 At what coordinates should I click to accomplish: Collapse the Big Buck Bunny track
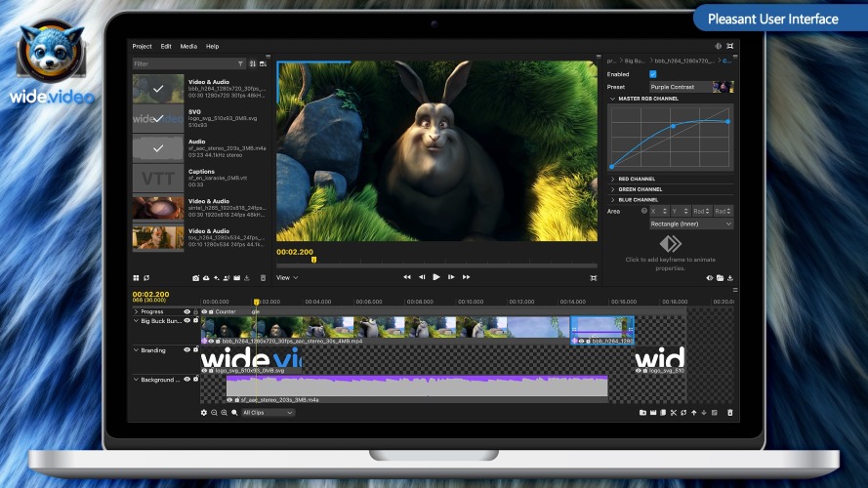(136, 321)
